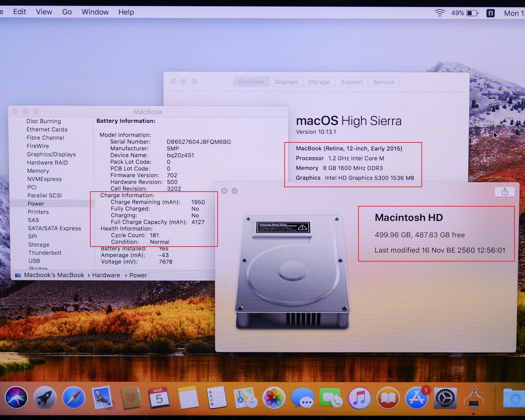Select SATA/SATA Express in the sidebar

(x=54, y=228)
